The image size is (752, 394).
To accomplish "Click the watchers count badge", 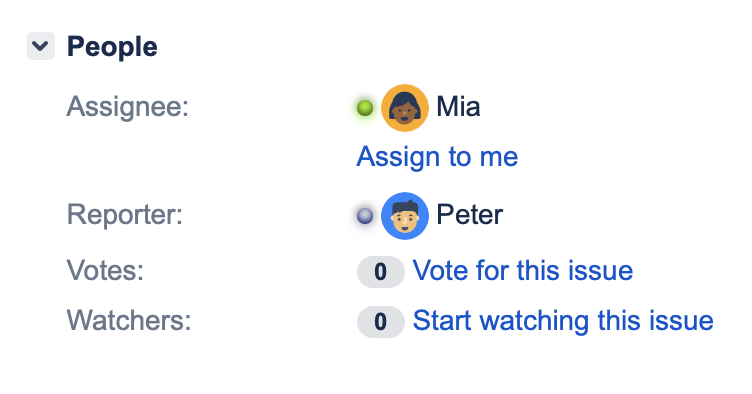I will 381,322.
